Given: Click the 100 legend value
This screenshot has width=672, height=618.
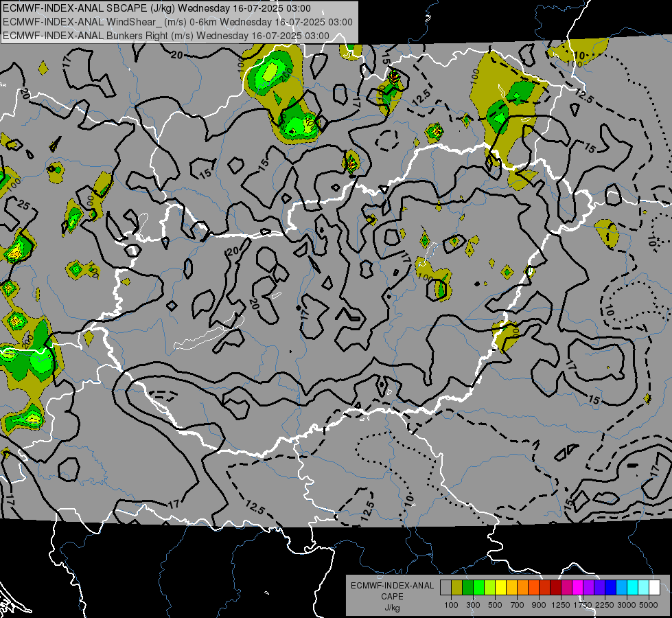Looking at the screenshot, I should pos(451,605).
